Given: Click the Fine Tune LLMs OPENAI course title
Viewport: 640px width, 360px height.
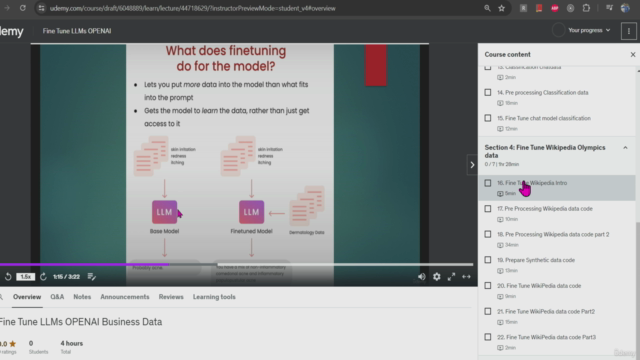Looking at the screenshot, I should [77, 31].
